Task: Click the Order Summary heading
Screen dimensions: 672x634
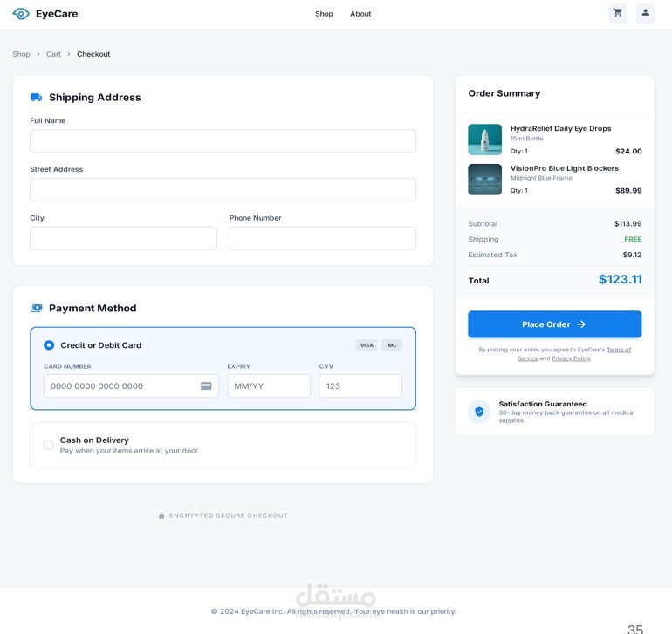Action: (504, 93)
